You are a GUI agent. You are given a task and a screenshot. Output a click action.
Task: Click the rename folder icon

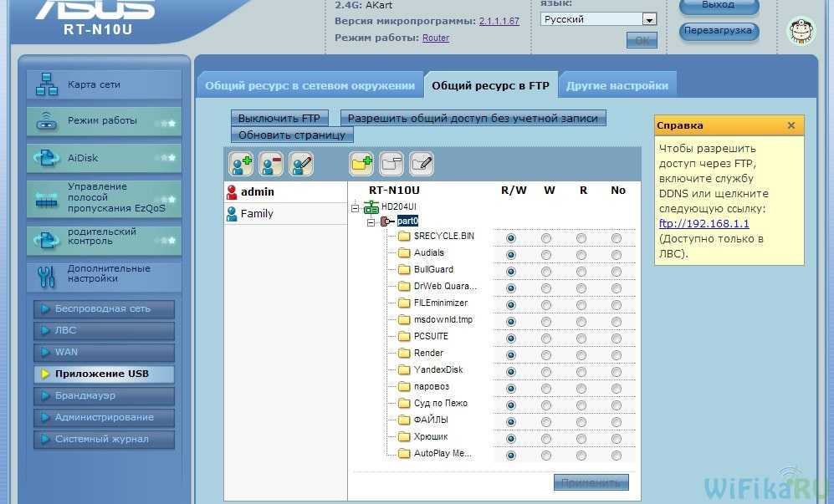click(x=422, y=164)
